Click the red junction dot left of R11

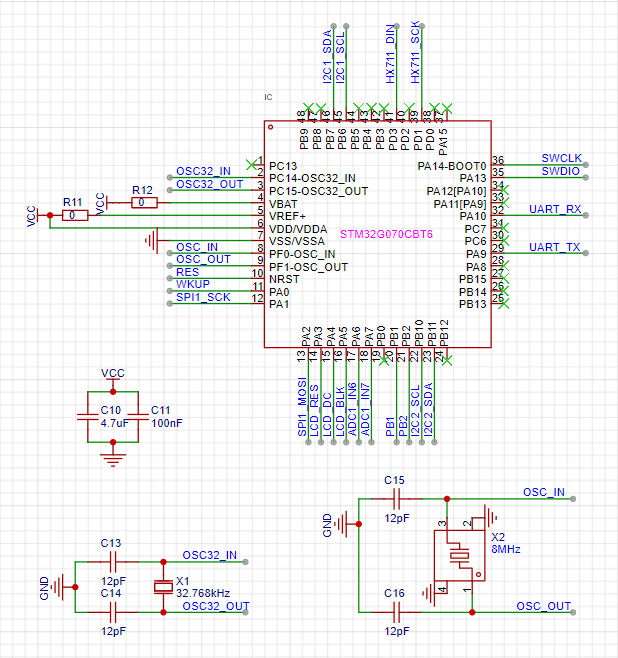coord(50,215)
